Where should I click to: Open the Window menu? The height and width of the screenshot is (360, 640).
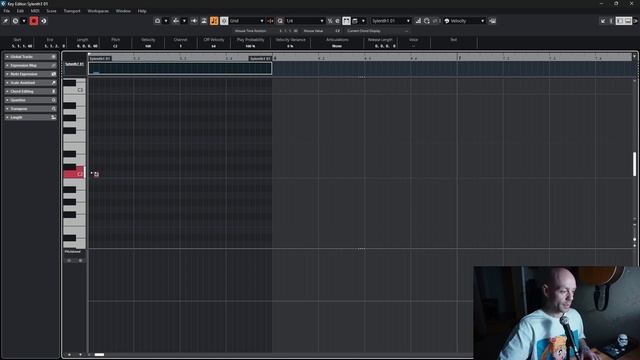[123, 11]
